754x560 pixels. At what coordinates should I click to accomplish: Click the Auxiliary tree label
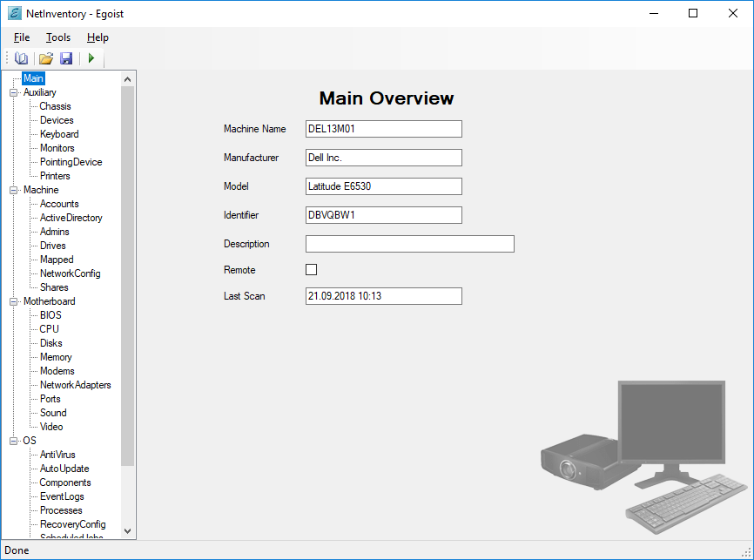40,92
